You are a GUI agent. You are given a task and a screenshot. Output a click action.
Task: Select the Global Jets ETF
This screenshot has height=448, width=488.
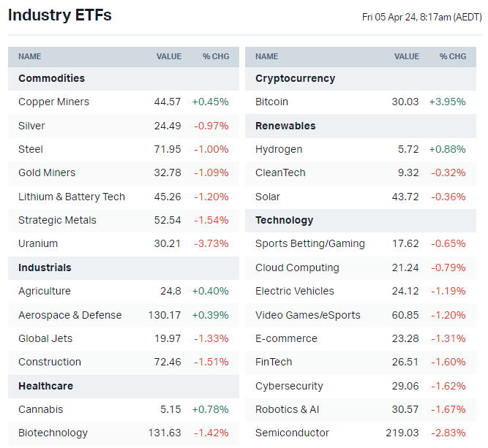tap(45, 338)
